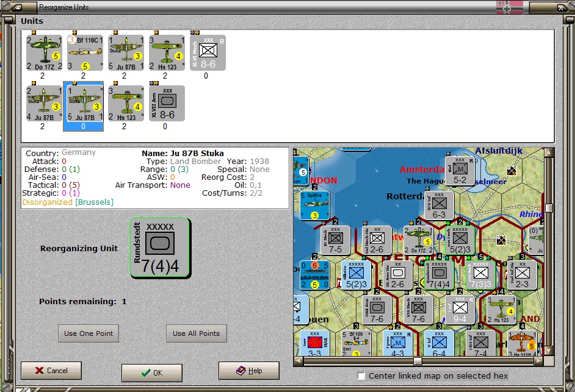This screenshot has width=575, height=392.
Task: Click the map horizontal scrollbar thumb
Action: point(418,361)
